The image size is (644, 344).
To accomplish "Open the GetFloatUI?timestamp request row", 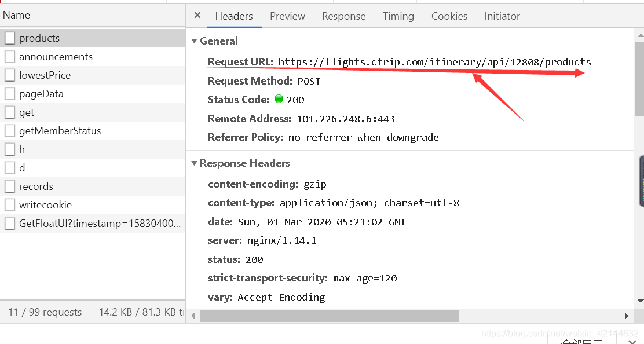I will click(x=93, y=224).
